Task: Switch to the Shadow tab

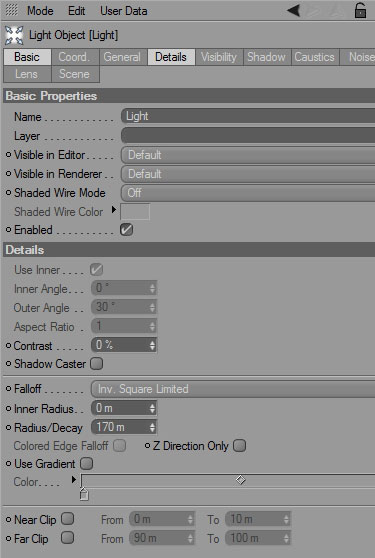Action: pos(266,57)
